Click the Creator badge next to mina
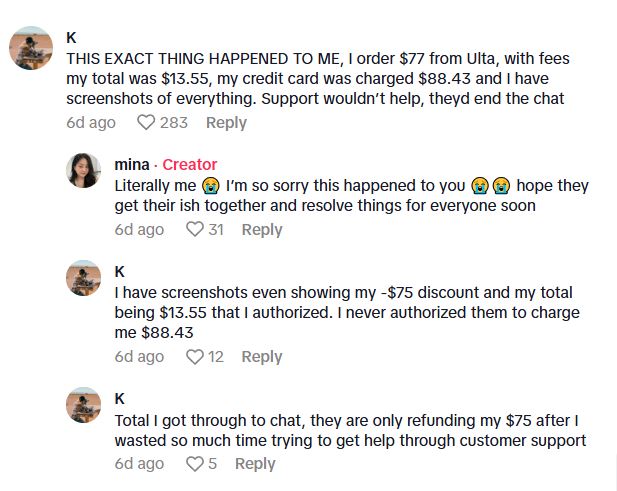 click(x=189, y=164)
